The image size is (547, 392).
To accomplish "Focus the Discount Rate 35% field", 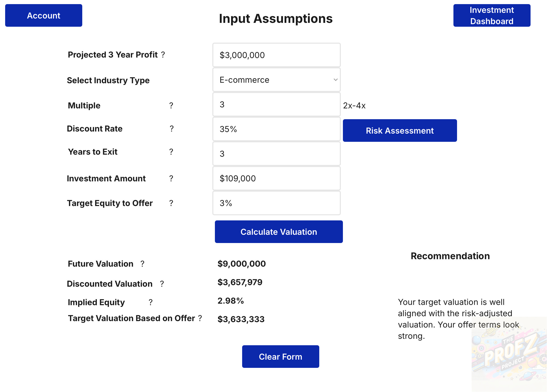I will 277,129.
